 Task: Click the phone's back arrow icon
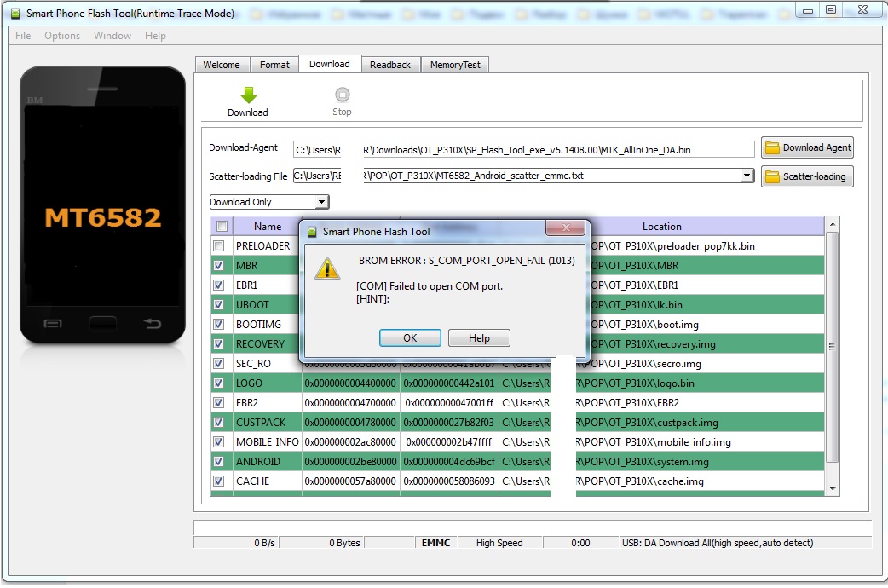pyautogui.click(x=153, y=323)
